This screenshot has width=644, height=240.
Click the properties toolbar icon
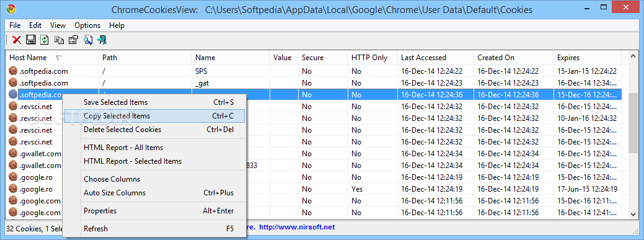[73, 40]
